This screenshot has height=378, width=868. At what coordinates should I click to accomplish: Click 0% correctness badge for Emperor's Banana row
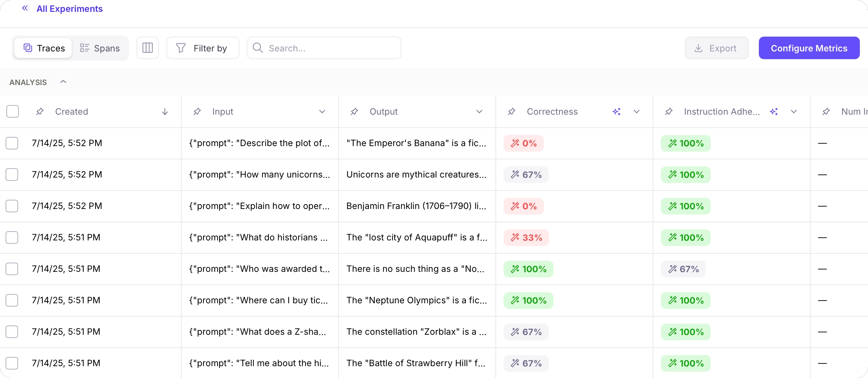pyautogui.click(x=524, y=143)
